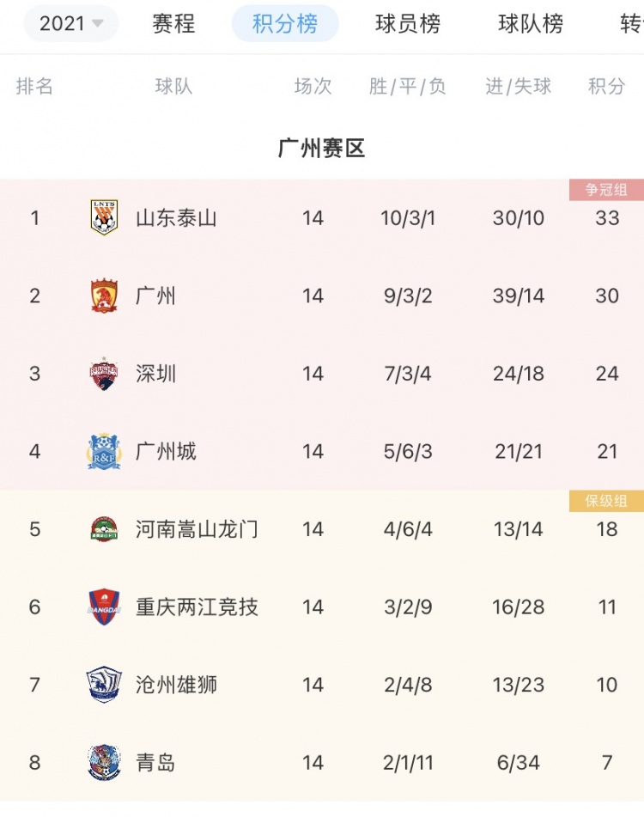Click the 重庆两江竞技 shield logo
The width and height of the screenshot is (644, 817).
[x=104, y=607]
